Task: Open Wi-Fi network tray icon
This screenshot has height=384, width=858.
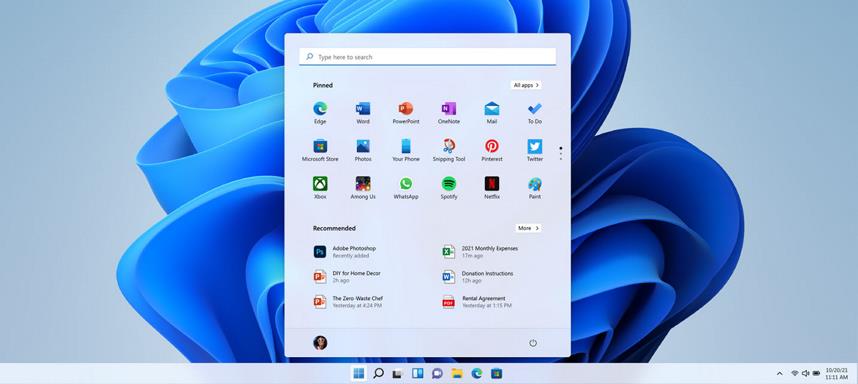Action: [x=795, y=374]
